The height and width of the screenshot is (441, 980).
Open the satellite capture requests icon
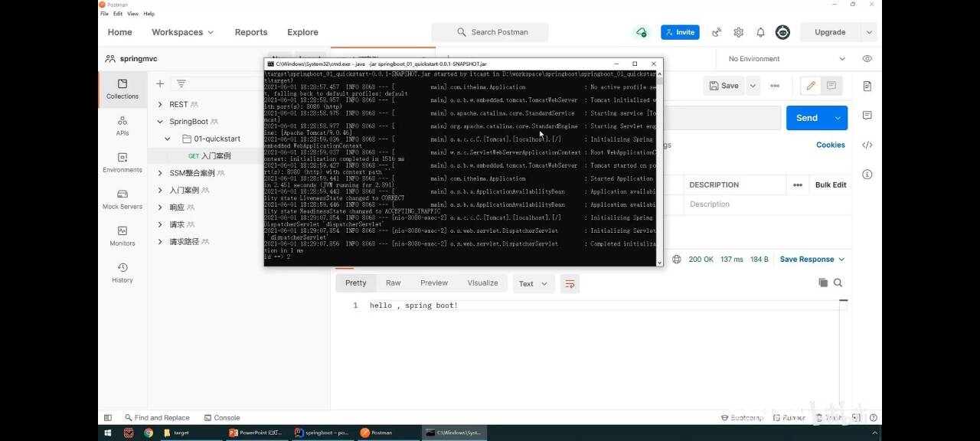(x=717, y=32)
